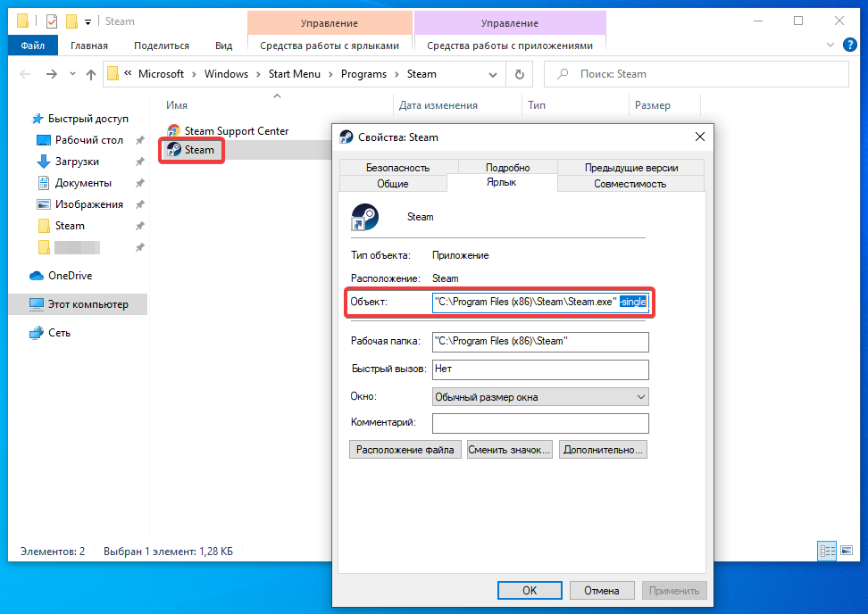Click the pin icon next to Desktop
The height and width of the screenshot is (614, 868).
pyautogui.click(x=140, y=140)
